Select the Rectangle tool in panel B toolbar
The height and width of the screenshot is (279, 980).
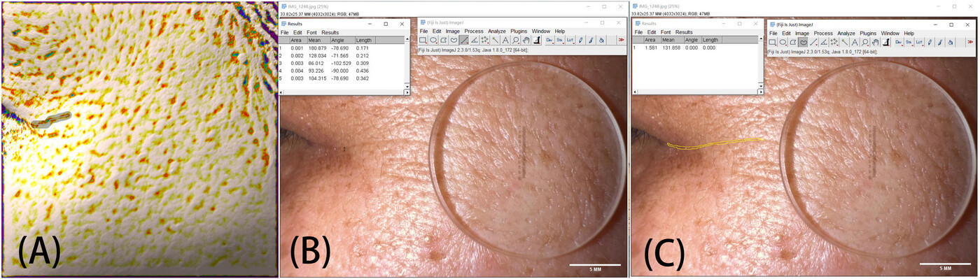423,41
